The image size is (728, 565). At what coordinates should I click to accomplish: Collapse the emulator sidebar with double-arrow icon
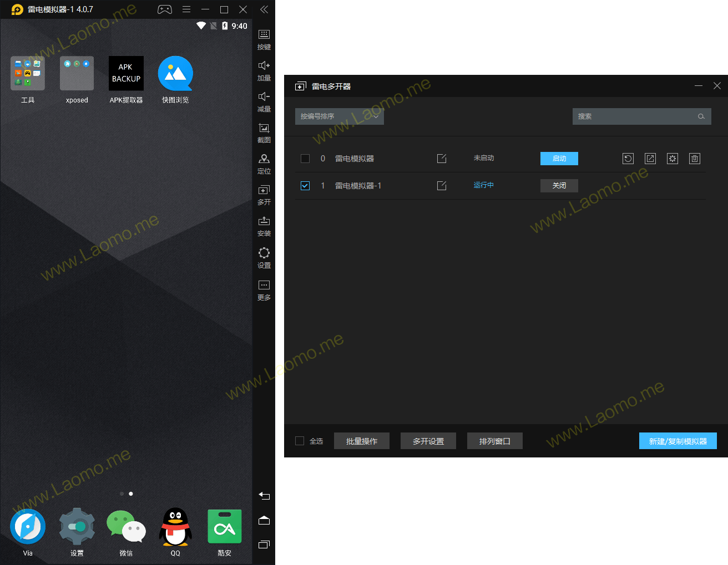264,9
